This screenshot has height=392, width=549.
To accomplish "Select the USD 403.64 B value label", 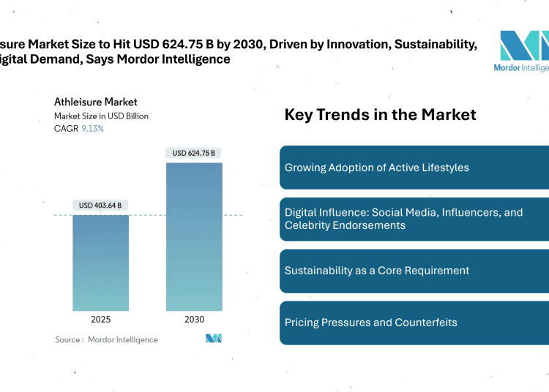I will pyautogui.click(x=101, y=205).
